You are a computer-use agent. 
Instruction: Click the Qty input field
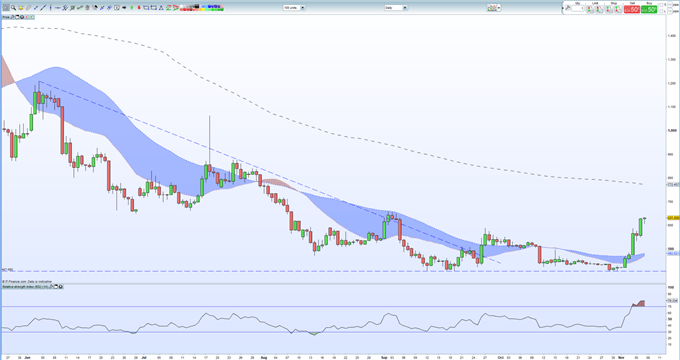click(578, 8)
